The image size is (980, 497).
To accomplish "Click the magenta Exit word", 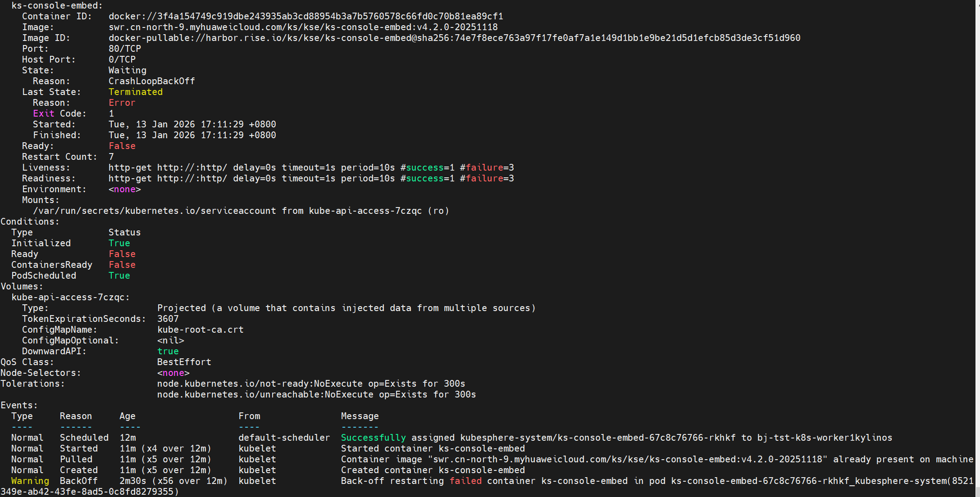I will click(x=43, y=113).
